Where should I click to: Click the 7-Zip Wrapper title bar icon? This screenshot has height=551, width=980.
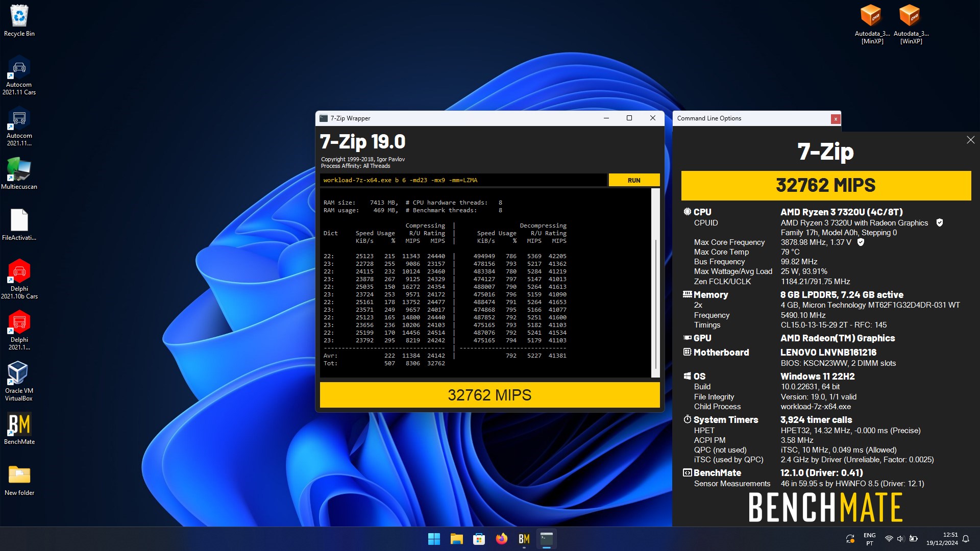324,118
